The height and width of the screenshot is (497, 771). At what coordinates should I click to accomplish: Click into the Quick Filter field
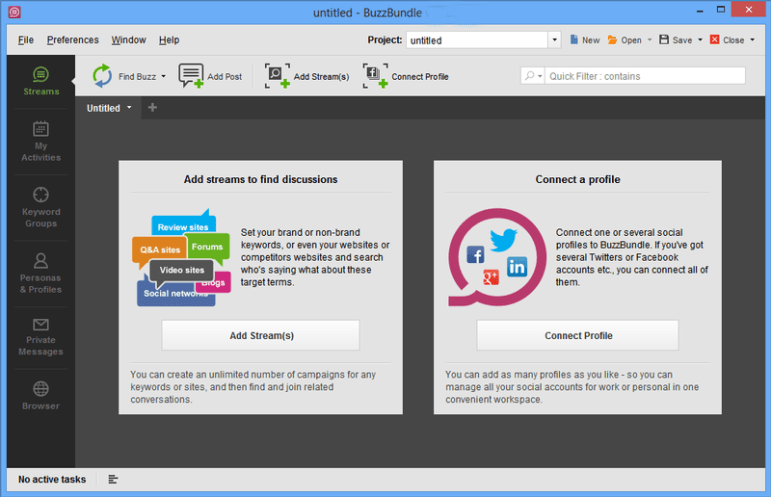coord(645,76)
